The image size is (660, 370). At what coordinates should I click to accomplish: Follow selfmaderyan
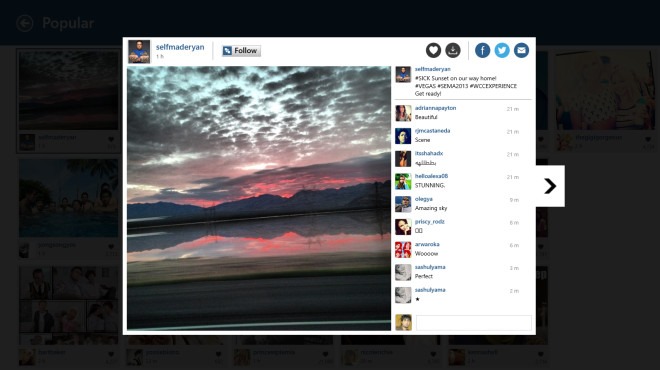click(x=241, y=51)
